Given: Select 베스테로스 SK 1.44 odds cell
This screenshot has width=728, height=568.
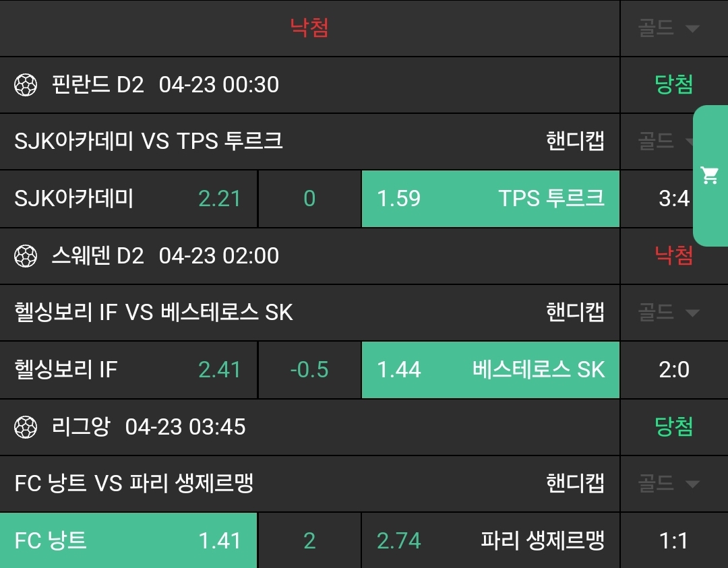Looking at the screenshot, I should (x=490, y=370).
